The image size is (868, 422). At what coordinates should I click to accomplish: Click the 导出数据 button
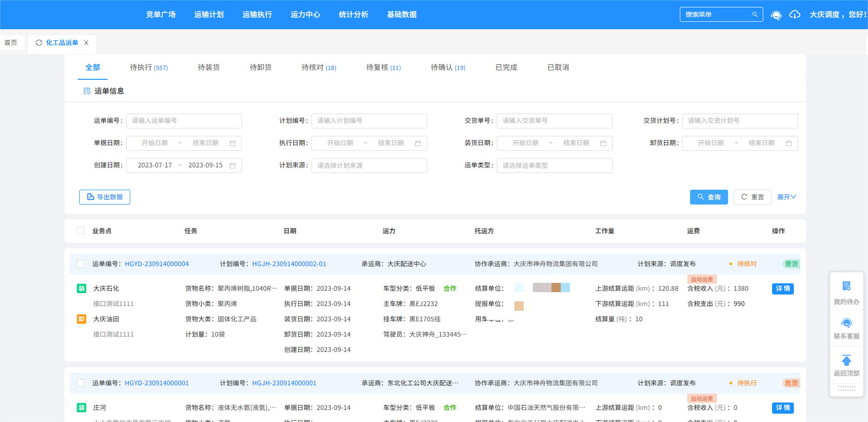(105, 197)
